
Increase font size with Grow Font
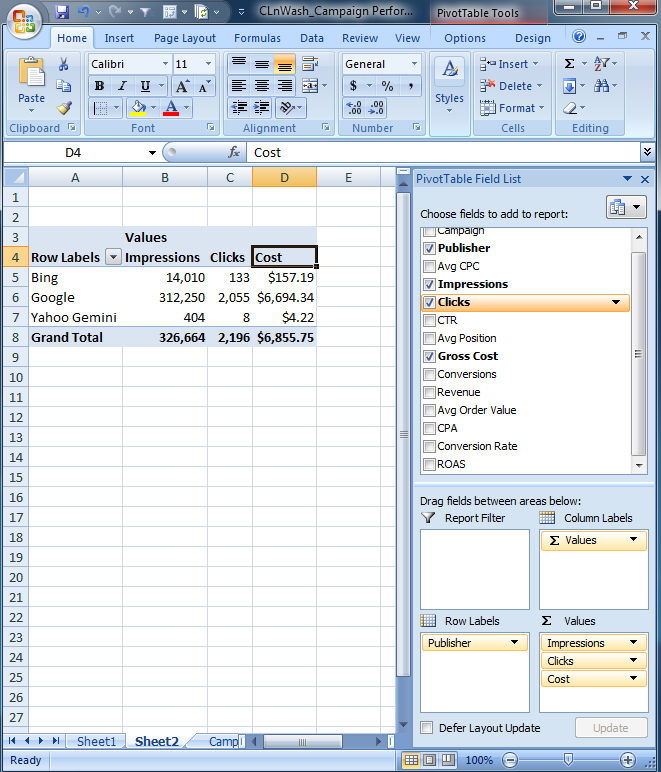182,87
